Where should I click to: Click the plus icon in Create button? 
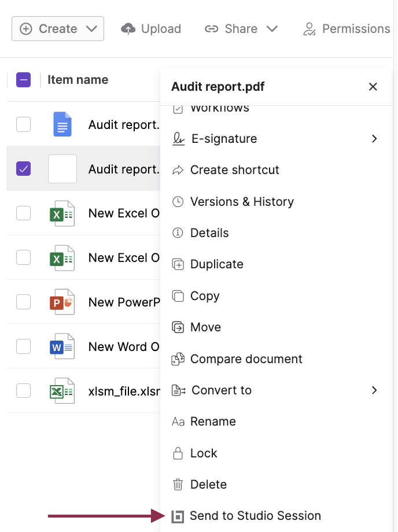tap(26, 29)
